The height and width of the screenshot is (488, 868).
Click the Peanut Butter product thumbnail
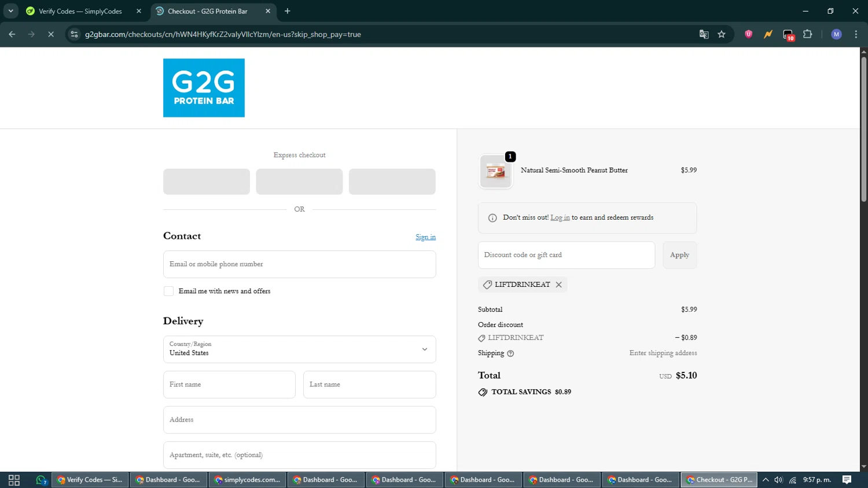(496, 172)
